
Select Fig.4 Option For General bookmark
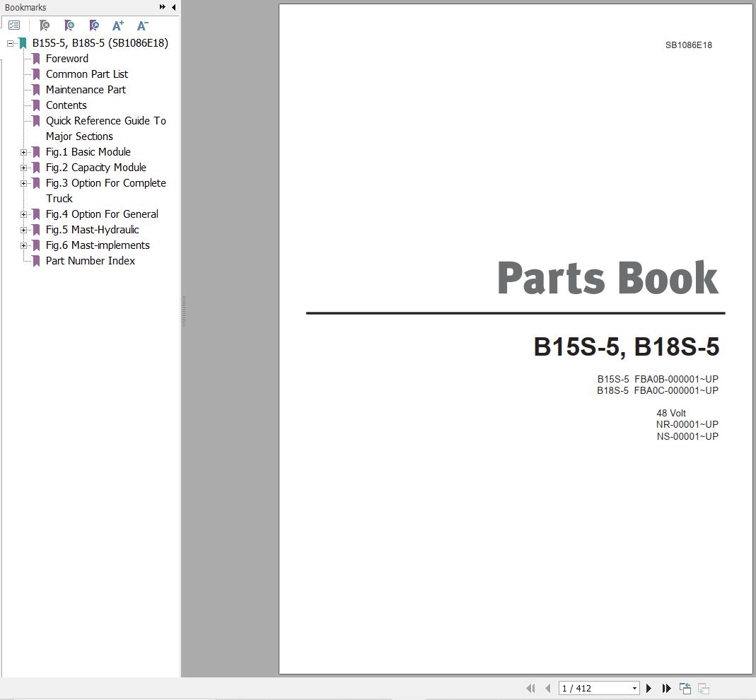[x=102, y=214]
